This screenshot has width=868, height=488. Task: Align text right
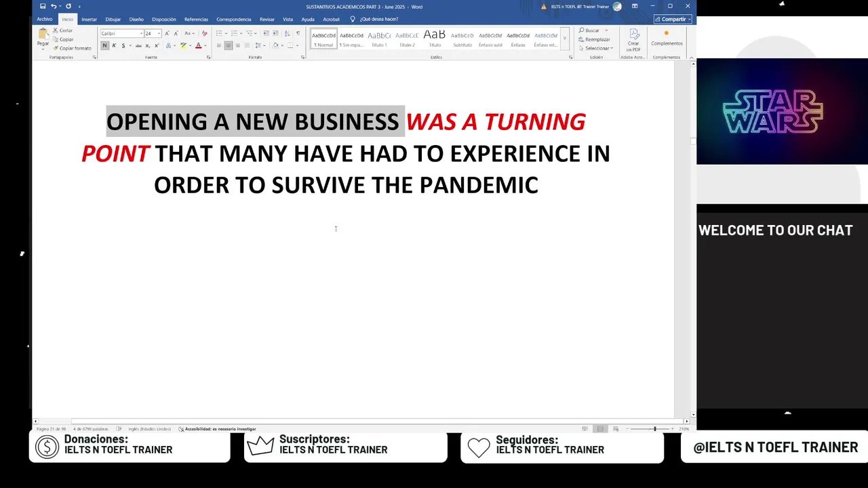tap(237, 45)
